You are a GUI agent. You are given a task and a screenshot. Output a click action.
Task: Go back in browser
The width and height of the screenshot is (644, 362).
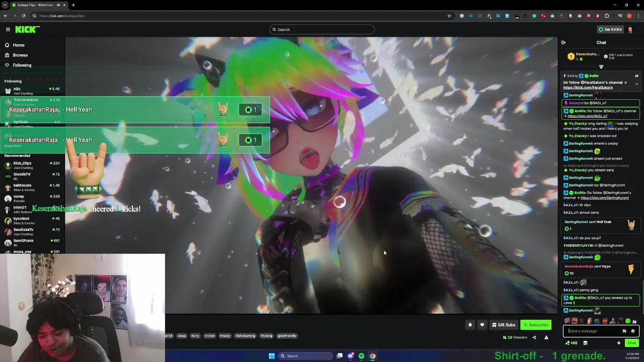6,16
